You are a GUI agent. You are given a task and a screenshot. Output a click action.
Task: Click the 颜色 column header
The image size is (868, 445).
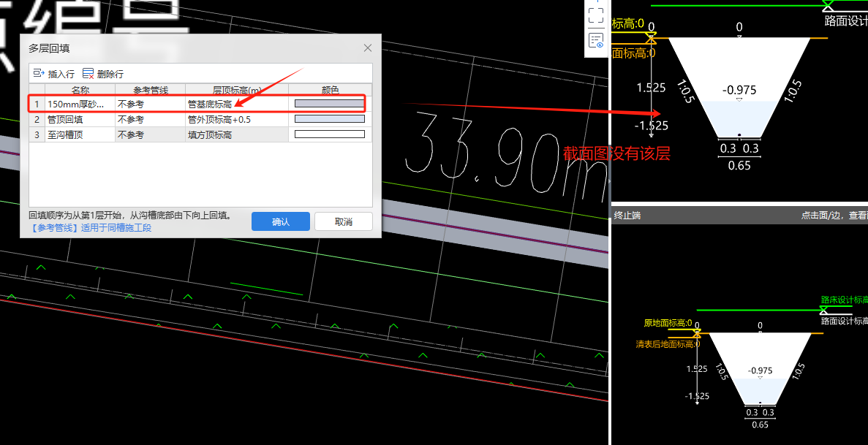click(330, 90)
